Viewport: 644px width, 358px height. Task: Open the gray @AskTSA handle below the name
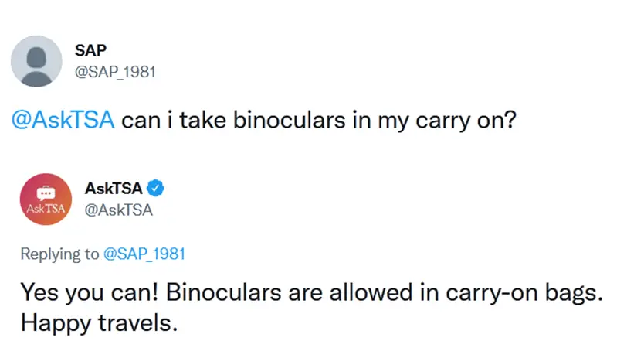coord(119,210)
